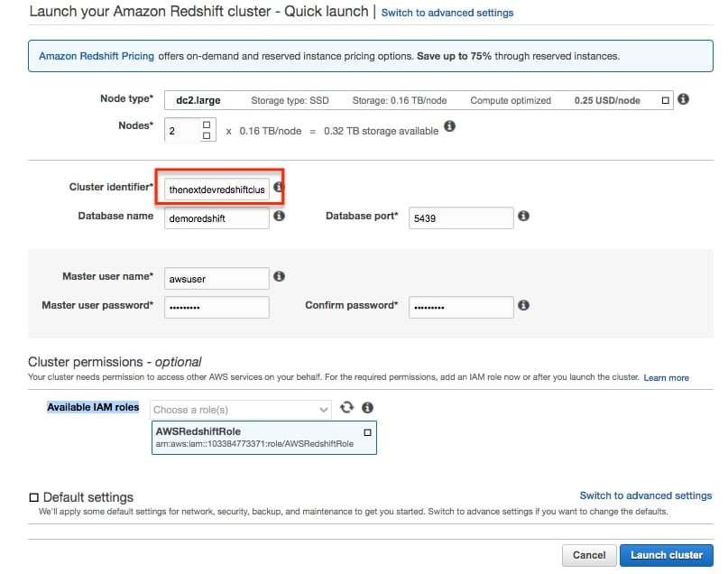The width and height of the screenshot is (728, 574).
Task: Follow the Learn more permissions link
Action: click(666, 377)
